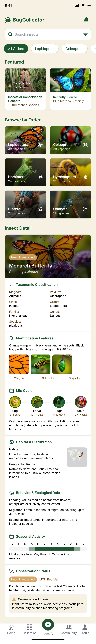
Task: Open Insects of Conservation Concern card
Action: [x=25, y=89]
